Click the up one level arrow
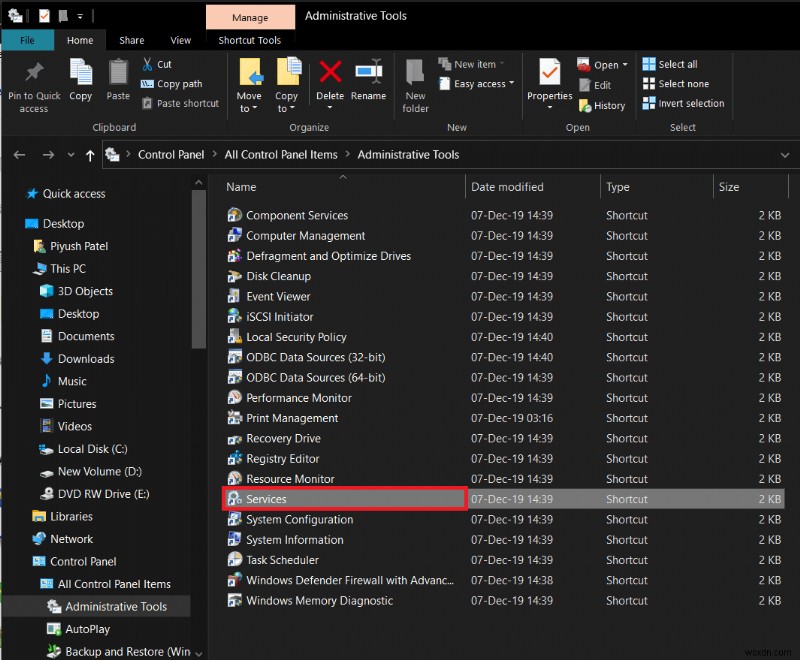800x660 pixels. (x=91, y=154)
